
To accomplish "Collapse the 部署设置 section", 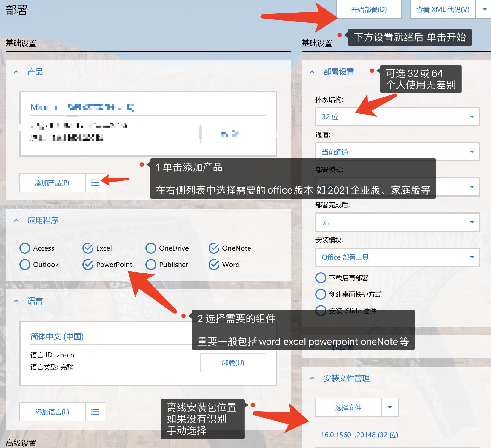I will (312, 72).
